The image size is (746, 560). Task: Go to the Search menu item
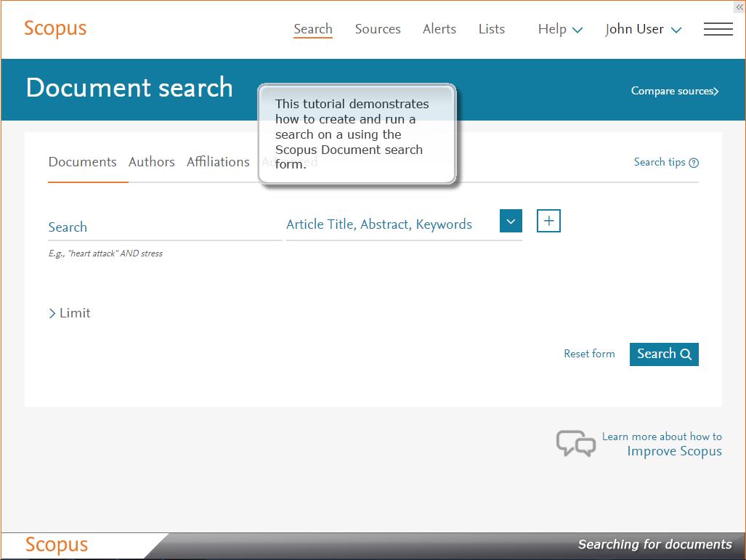click(x=312, y=29)
